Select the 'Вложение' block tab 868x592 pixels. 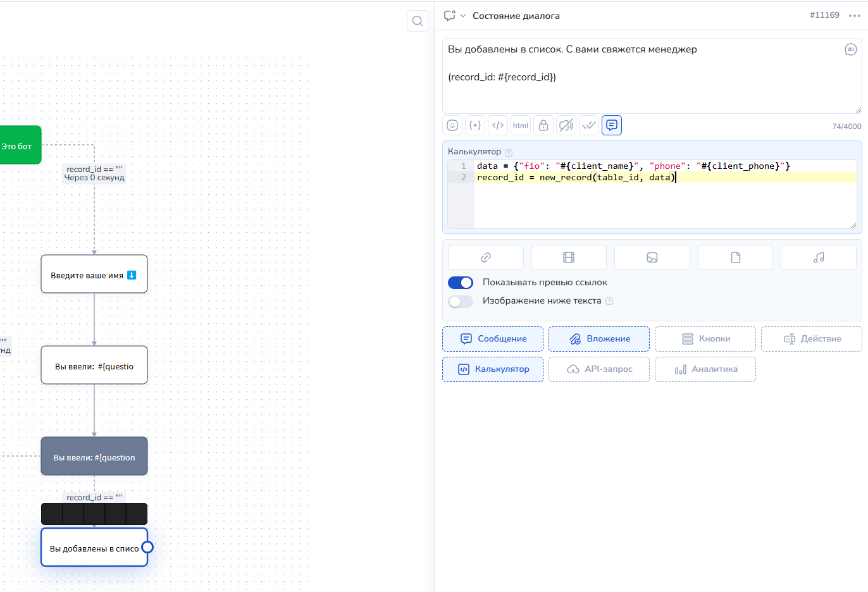click(x=599, y=339)
